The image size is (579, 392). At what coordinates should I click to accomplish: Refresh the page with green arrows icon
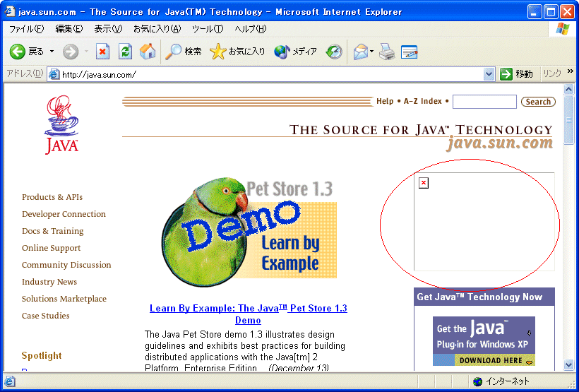point(125,52)
